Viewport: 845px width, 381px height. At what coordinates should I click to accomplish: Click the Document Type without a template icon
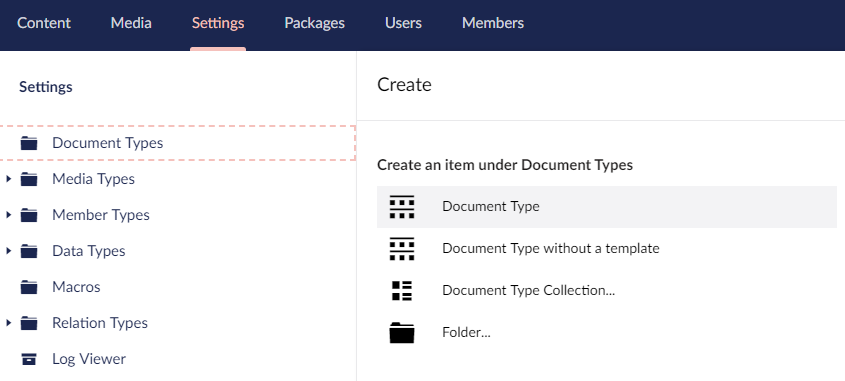point(401,248)
